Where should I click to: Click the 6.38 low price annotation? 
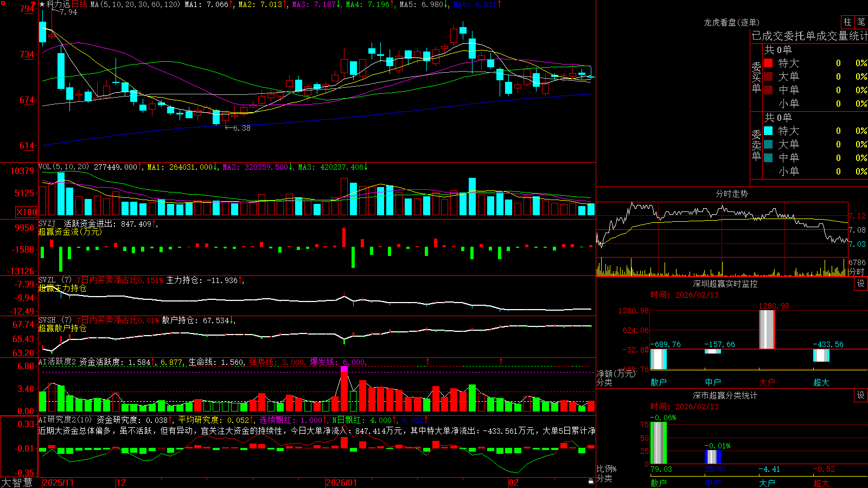242,128
